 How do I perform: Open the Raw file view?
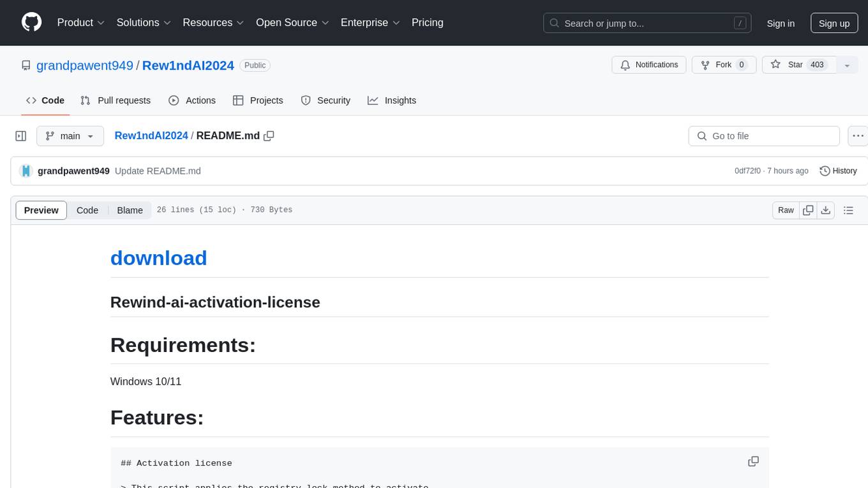point(786,210)
